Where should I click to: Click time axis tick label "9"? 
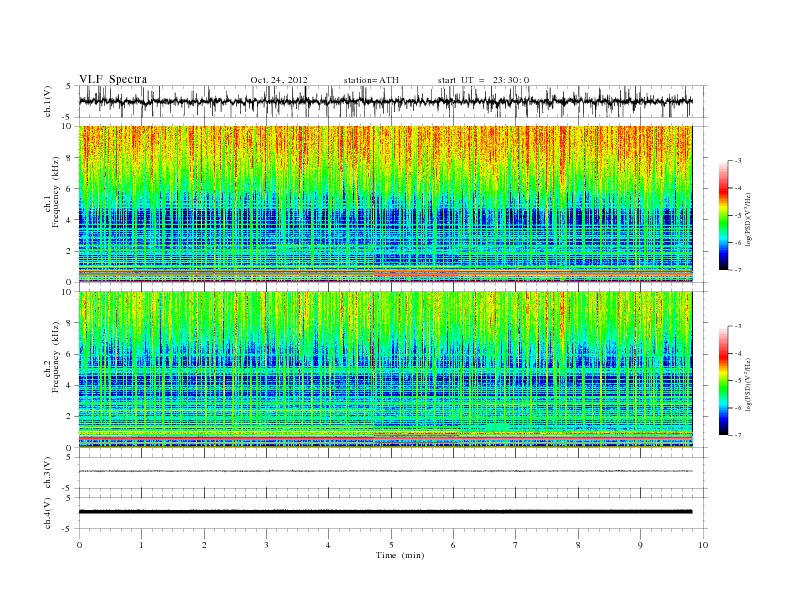pyautogui.click(x=640, y=545)
